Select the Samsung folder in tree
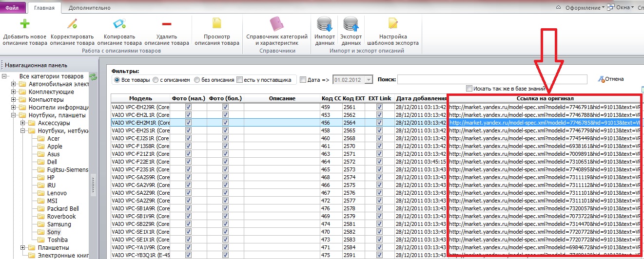 59,224
